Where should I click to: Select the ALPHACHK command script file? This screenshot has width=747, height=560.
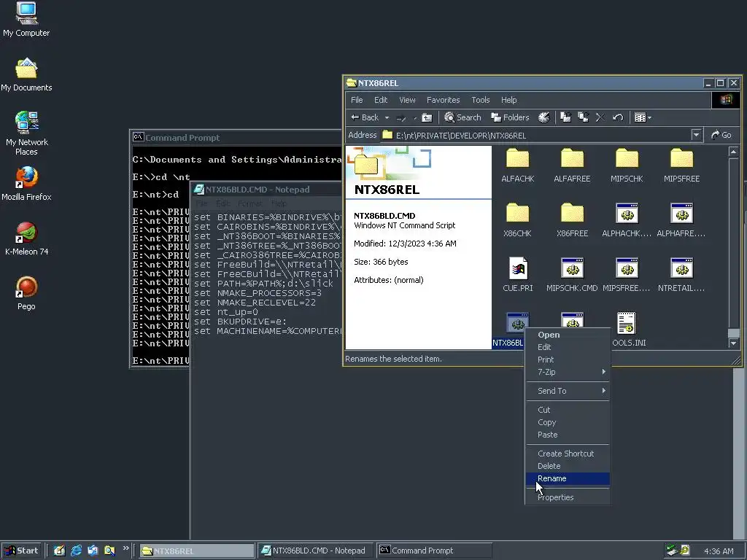pos(627,219)
